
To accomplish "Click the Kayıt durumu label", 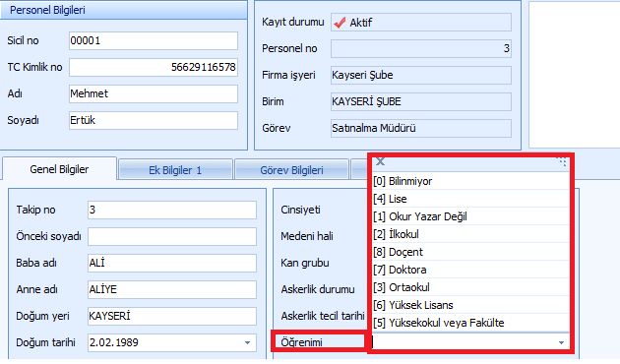I will point(293,22).
